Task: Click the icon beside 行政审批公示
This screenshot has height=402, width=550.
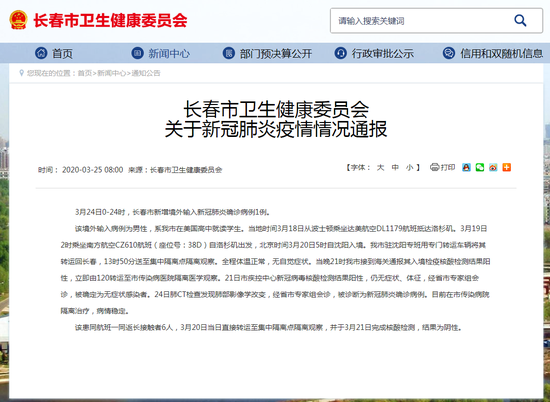Action: pos(340,53)
